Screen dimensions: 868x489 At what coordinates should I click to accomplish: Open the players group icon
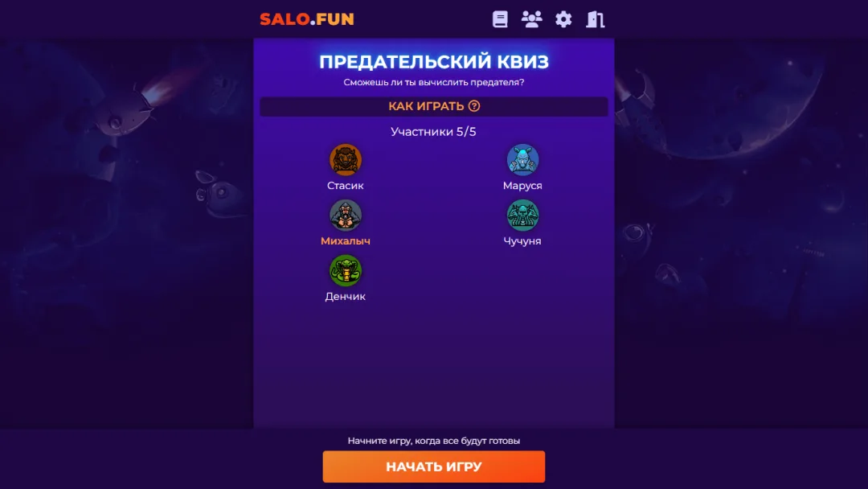(x=531, y=19)
